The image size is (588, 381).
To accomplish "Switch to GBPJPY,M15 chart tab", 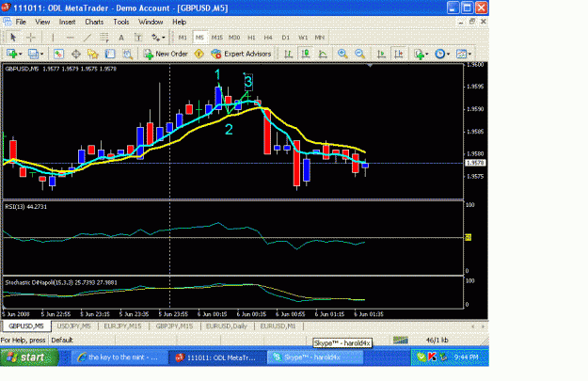I will (x=174, y=326).
